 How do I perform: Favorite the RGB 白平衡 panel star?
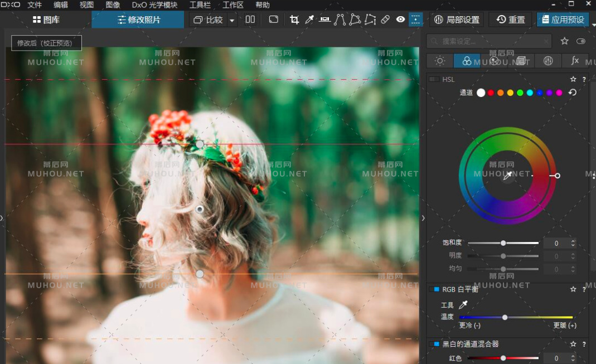point(573,289)
